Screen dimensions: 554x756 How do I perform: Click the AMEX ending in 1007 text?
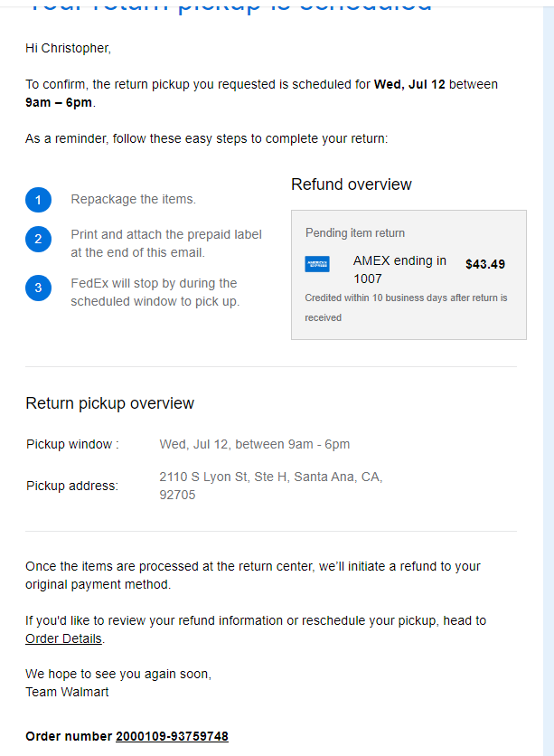click(399, 269)
